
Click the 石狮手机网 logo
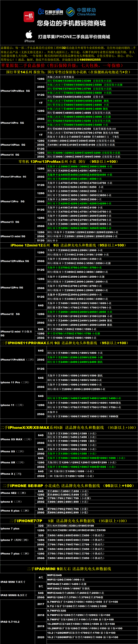click(51, 12)
